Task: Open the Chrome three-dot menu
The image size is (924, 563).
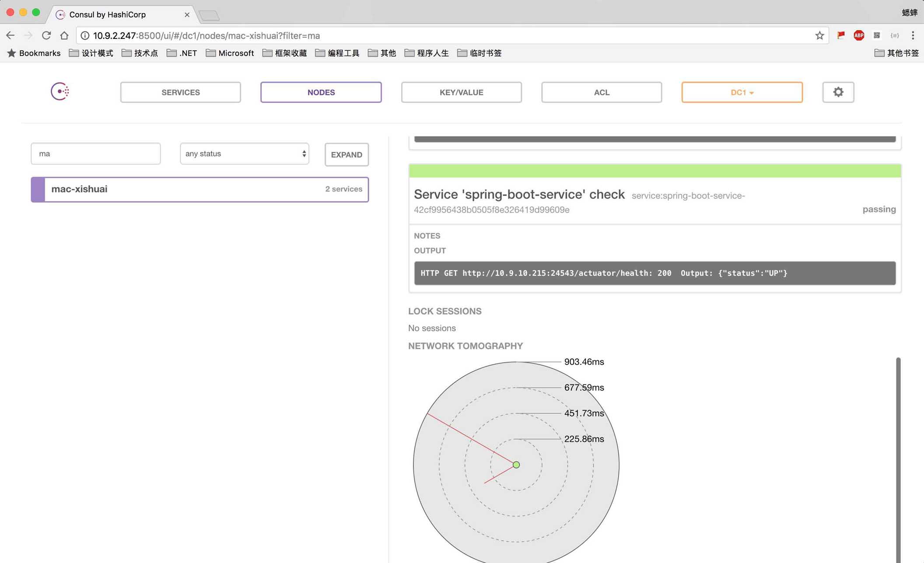Action: point(913,35)
